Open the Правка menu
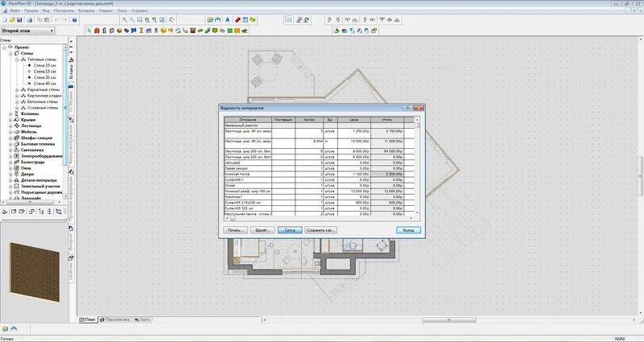The height and width of the screenshot is (342, 644). tap(31, 10)
